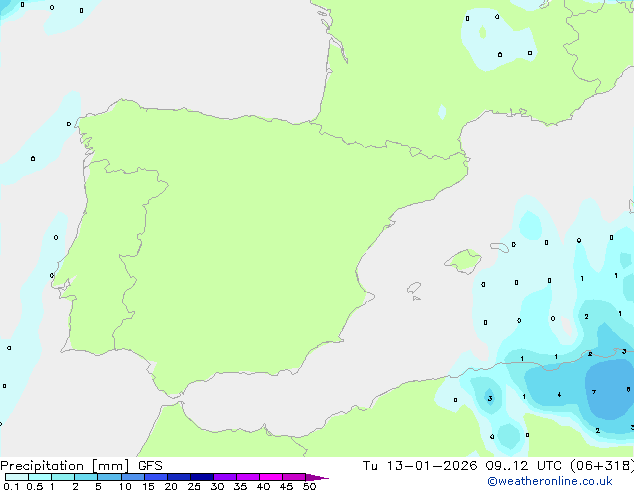Viewport: 634px width, 490px height.
Task: Click the 1–2 mm legend color box
Action: (x=63, y=477)
